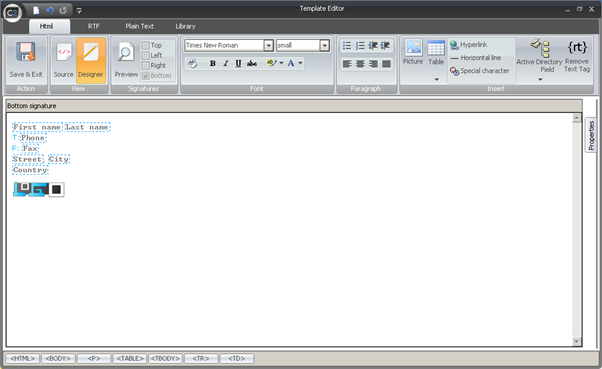
Task: Select the <P> tag in path bar
Action: coord(94,359)
